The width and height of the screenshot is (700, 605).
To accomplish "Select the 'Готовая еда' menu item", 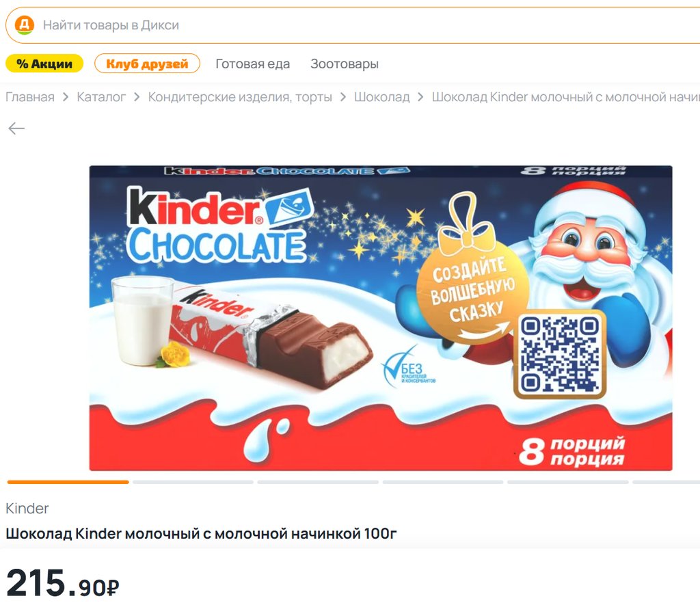I will click(x=253, y=64).
